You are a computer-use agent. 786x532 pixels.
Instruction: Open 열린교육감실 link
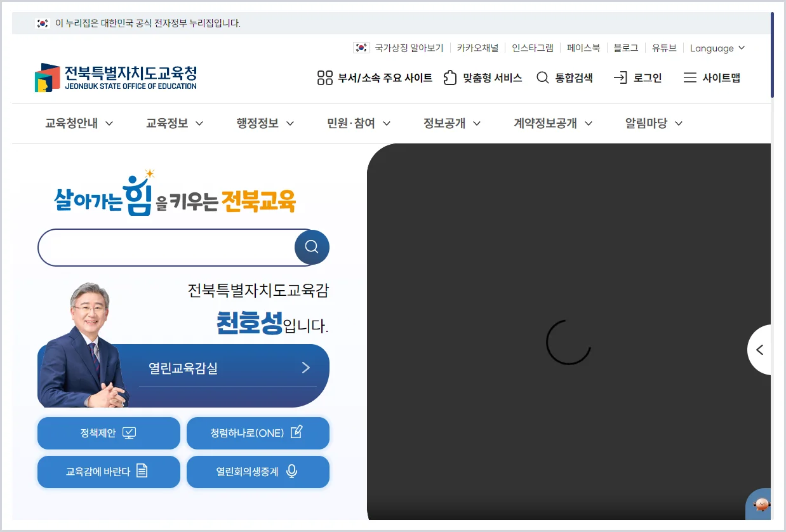coord(227,368)
